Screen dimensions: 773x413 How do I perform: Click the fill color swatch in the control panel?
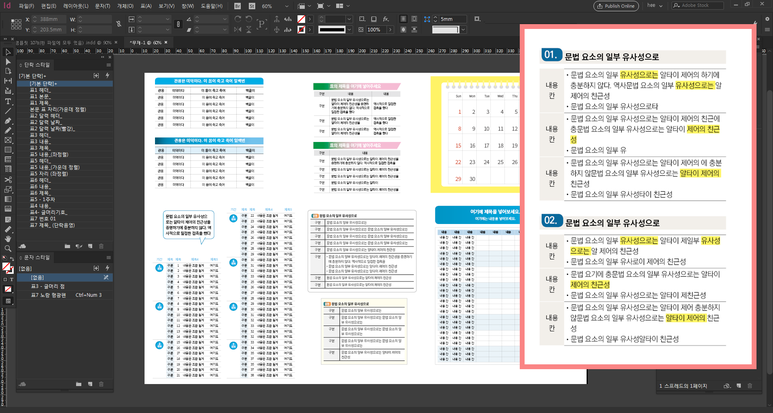pyautogui.click(x=301, y=19)
